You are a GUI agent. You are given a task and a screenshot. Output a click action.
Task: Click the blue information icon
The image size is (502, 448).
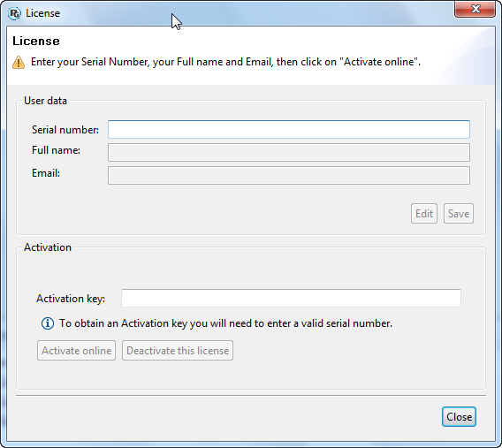48,323
